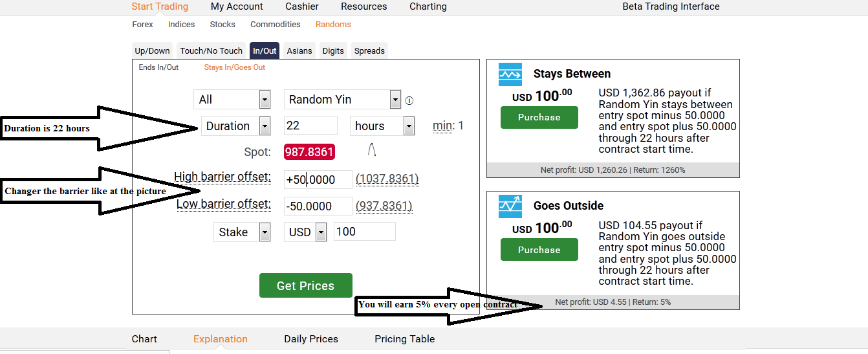Viewport: 868px width, 354px height.
Task: Open the USD currency dropdown
Action: tap(305, 232)
